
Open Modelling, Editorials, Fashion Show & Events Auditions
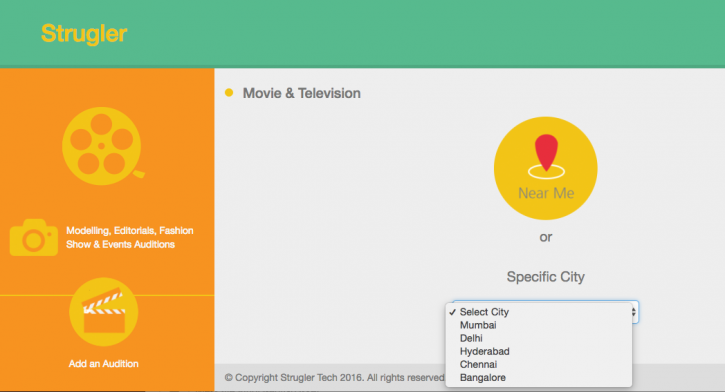[x=129, y=237]
